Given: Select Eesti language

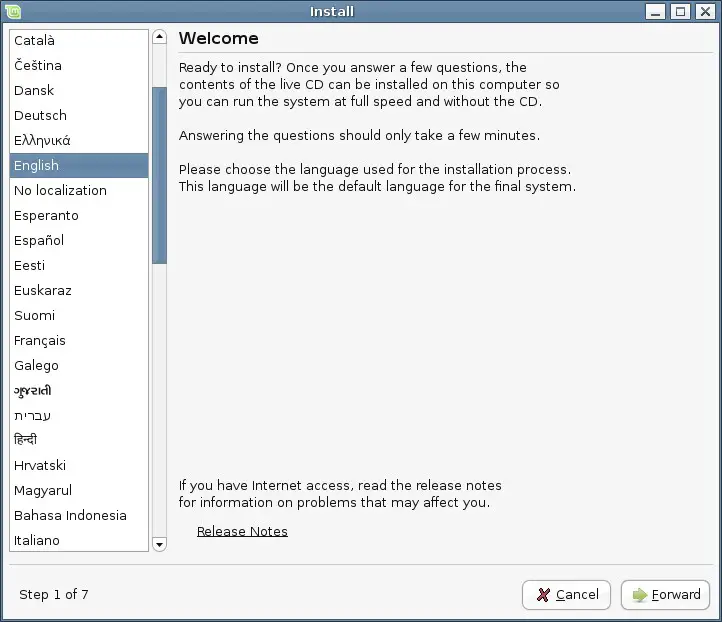Looking at the screenshot, I should pos(79,266).
